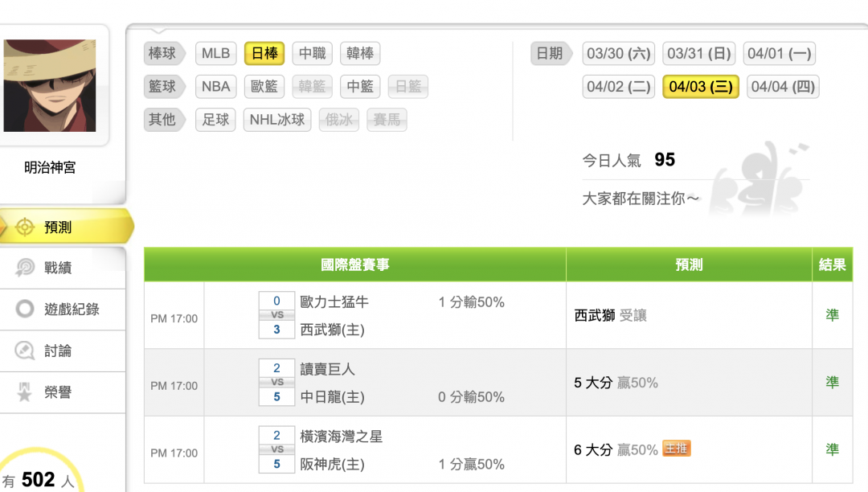The image size is (868, 492).
Task: Choose date 03/31 (日)
Action: click(x=698, y=53)
